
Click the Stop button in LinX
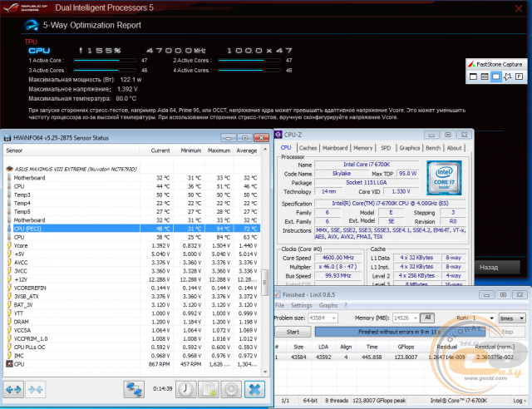[507, 332]
